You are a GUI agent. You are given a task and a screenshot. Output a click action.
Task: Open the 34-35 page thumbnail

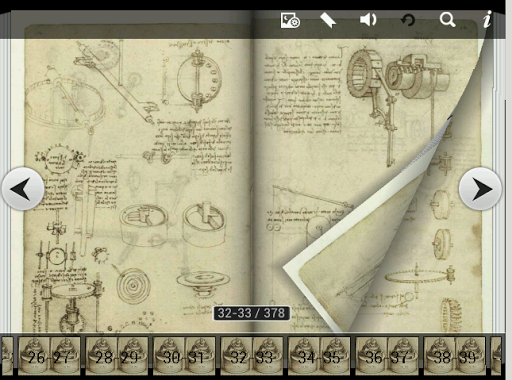click(x=319, y=356)
